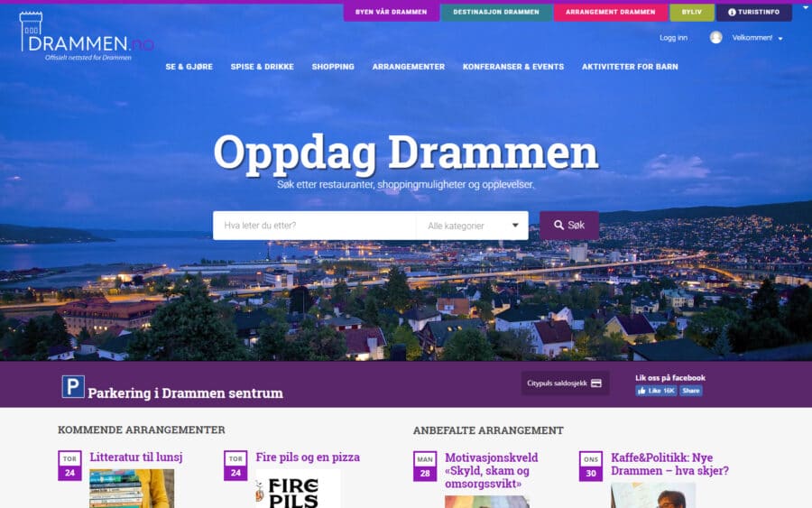Click the Hva leter du etter search field

[x=314, y=226]
